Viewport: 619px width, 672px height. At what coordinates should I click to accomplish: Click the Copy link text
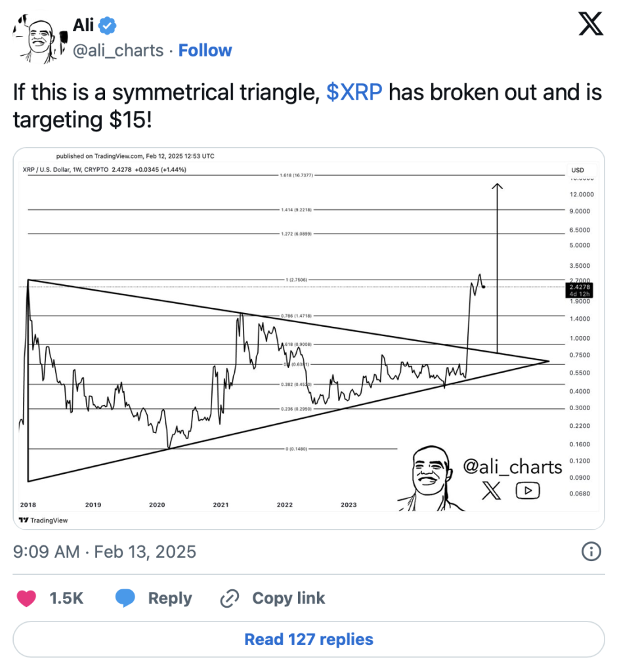(x=288, y=598)
